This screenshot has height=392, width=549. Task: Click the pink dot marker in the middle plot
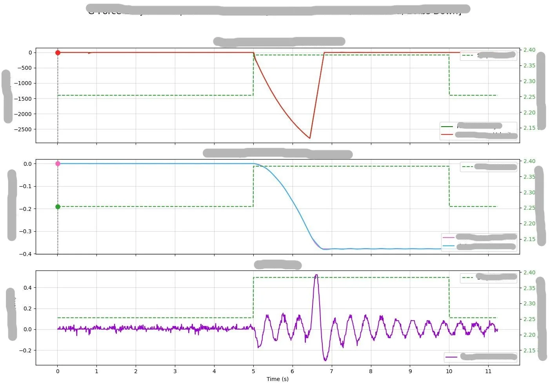click(x=58, y=163)
